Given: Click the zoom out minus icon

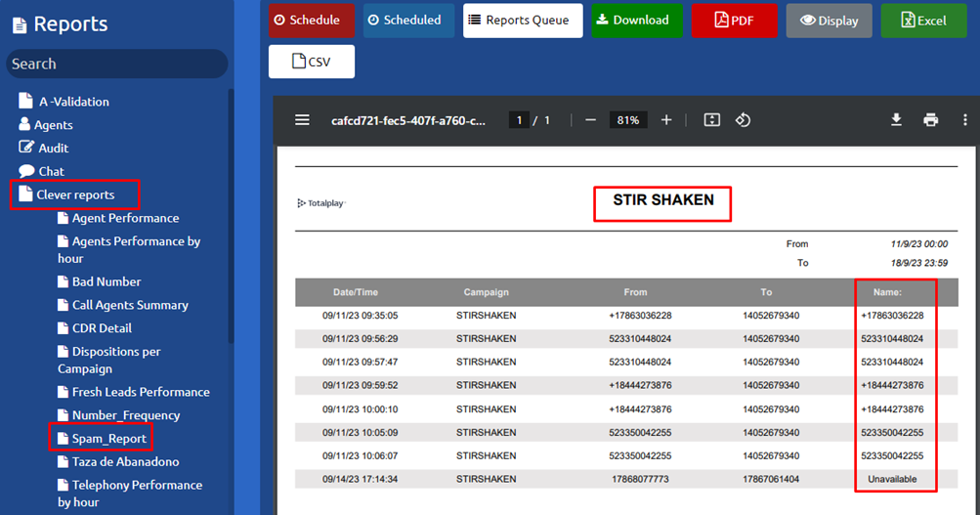Looking at the screenshot, I should [590, 120].
